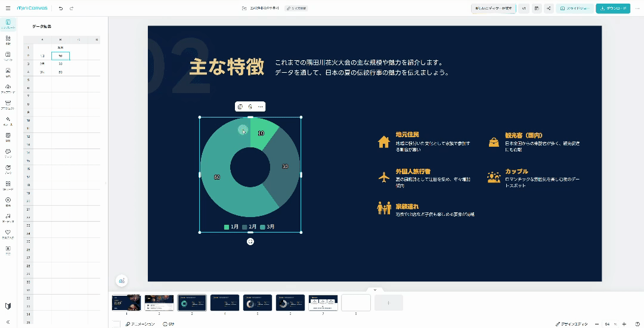
Task: Open the sparkle tools panel in sidebar
Action: point(8,121)
